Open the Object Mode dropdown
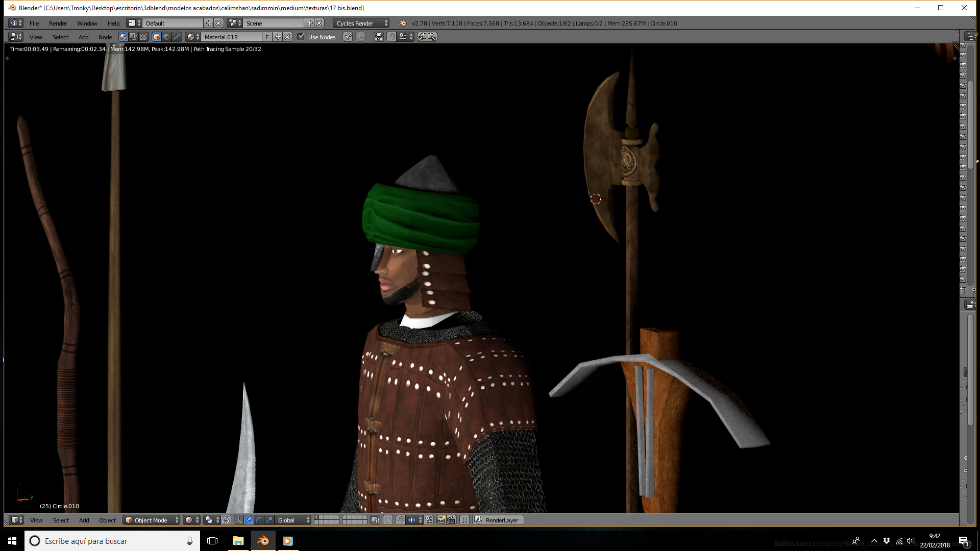The height and width of the screenshot is (551, 980). [x=152, y=520]
